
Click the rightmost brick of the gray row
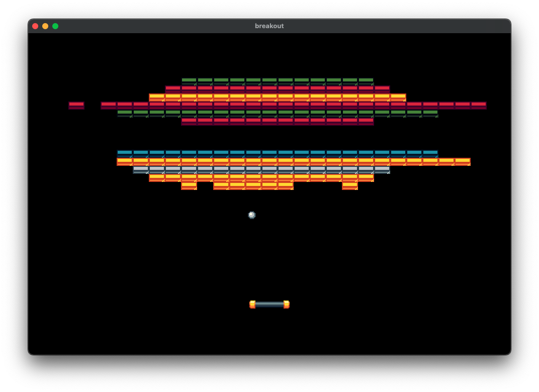[382, 170]
